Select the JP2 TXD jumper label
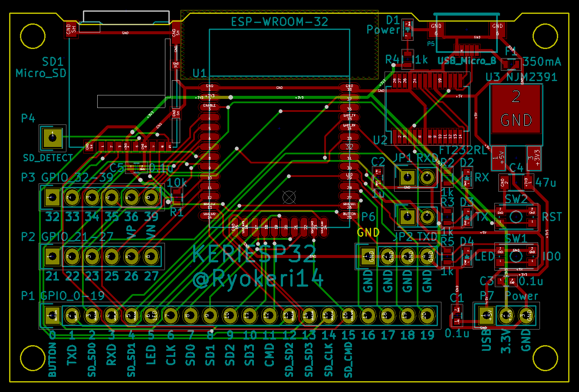Screen dimensions: 579x392 pyautogui.click(x=416, y=237)
